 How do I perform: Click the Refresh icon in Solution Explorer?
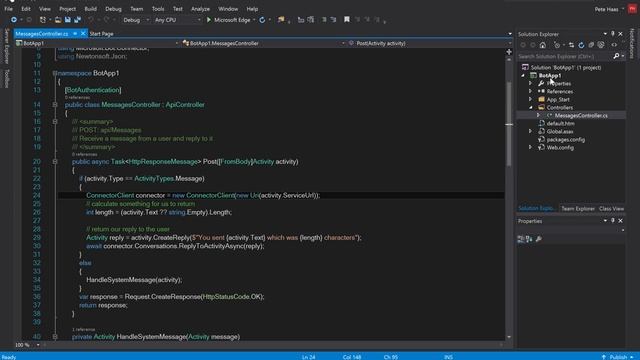(581, 45)
